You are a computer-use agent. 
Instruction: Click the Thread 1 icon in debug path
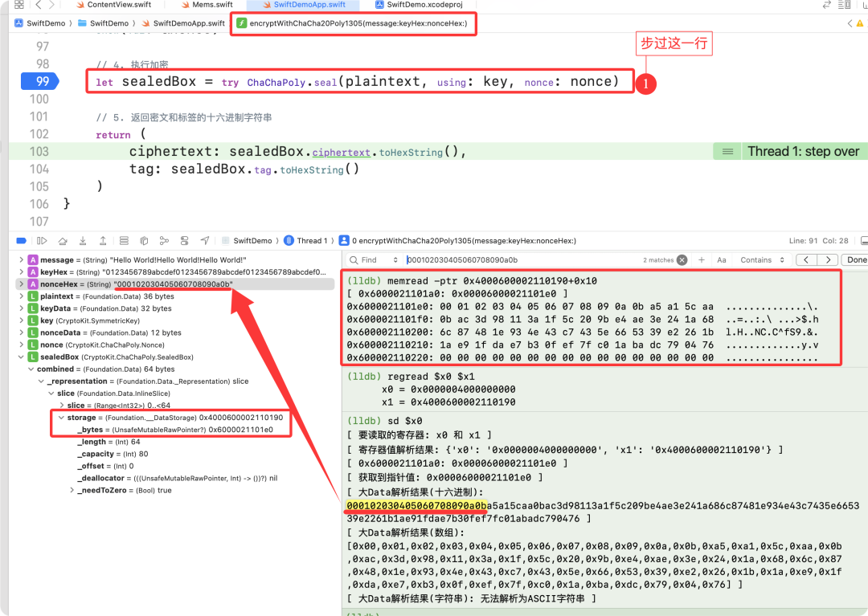point(289,241)
